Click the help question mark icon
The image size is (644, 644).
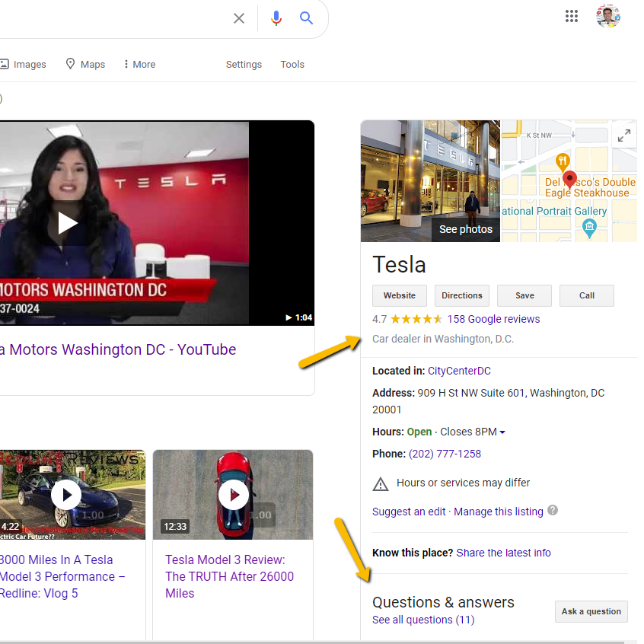[x=553, y=510]
